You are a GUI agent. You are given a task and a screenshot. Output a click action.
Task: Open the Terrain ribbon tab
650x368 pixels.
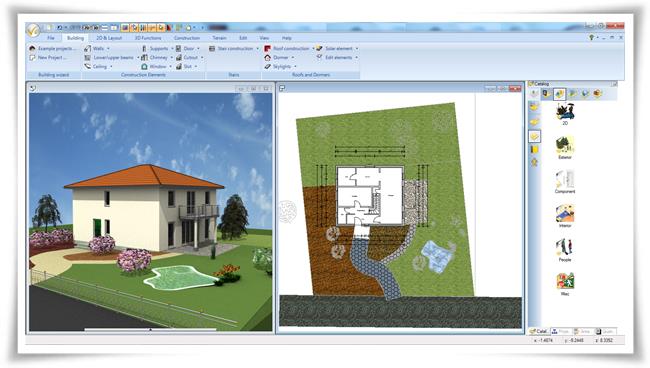point(219,38)
